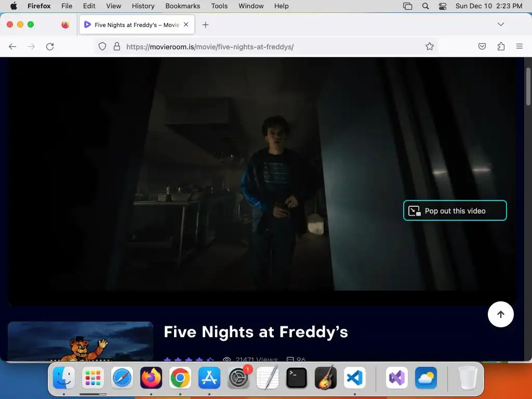This screenshot has height=399, width=532.
Task: List all tabs dropdown chevron
Action: pos(500,24)
